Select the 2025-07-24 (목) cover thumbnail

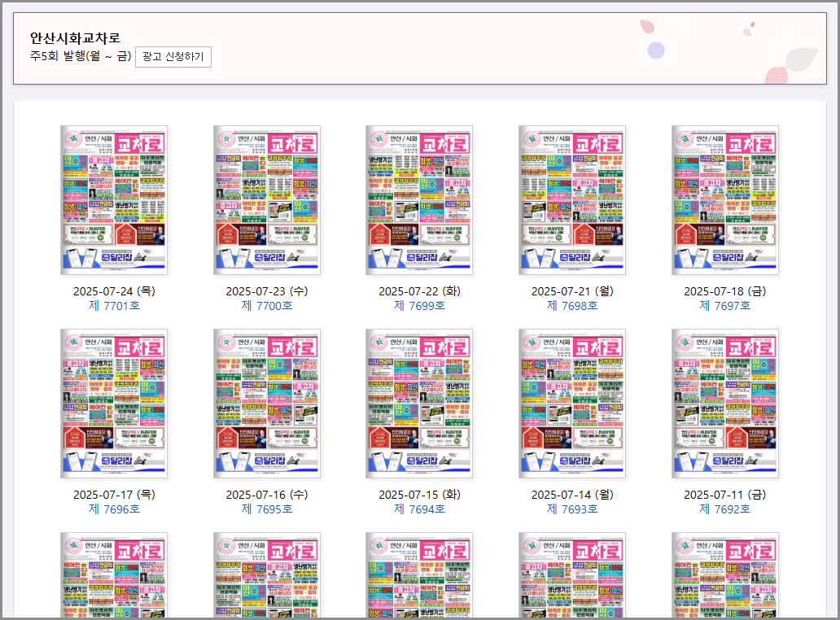point(114,200)
